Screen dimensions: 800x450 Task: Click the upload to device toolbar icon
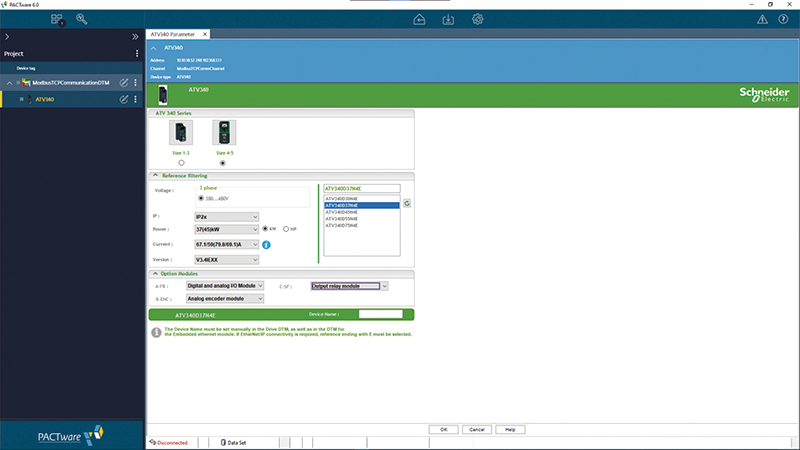coord(419,19)
